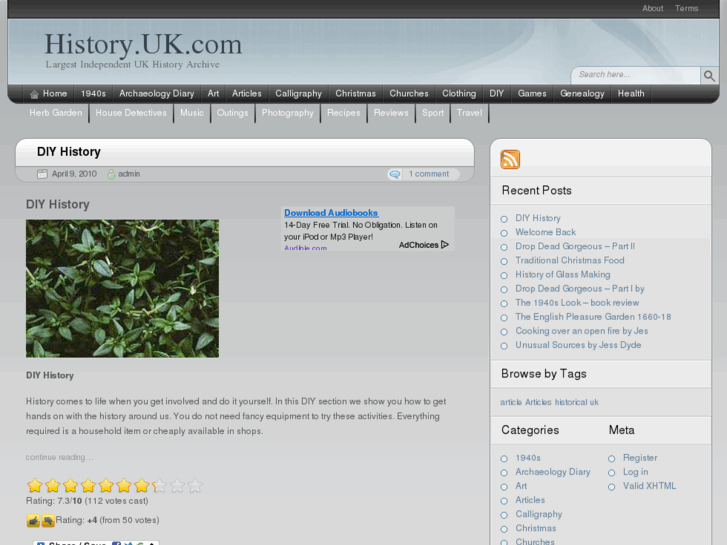The width and height of the screenshot is (727, 545).
Task: Click the AdChoices arrow icon
Action: point(445,244)
